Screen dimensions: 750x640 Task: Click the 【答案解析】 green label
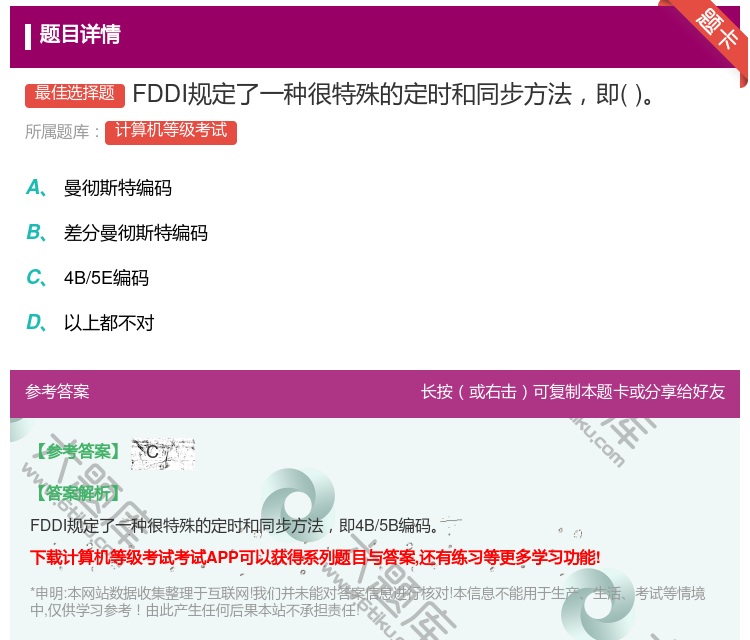[x=78, y=493]
